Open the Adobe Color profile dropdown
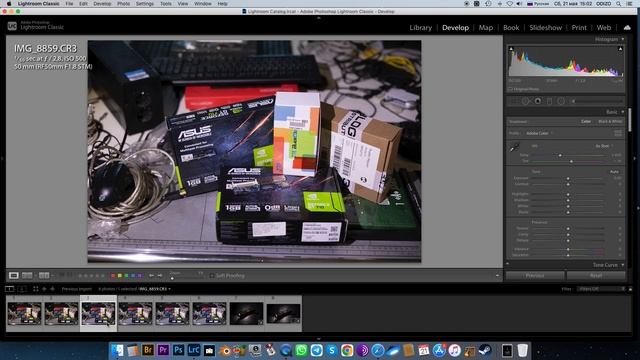The image size is (640, 360). (x=540, y=133)
